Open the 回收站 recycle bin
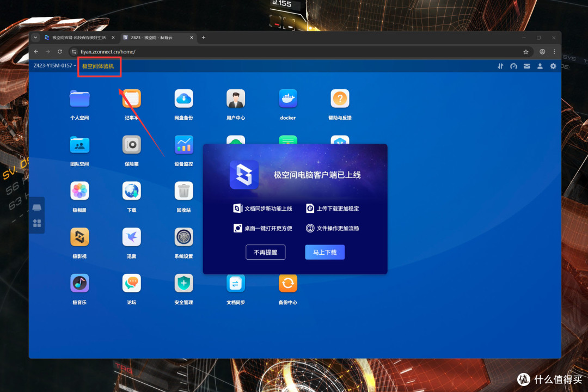The width and height of the screenshot is (588, 392). [184, 191]
